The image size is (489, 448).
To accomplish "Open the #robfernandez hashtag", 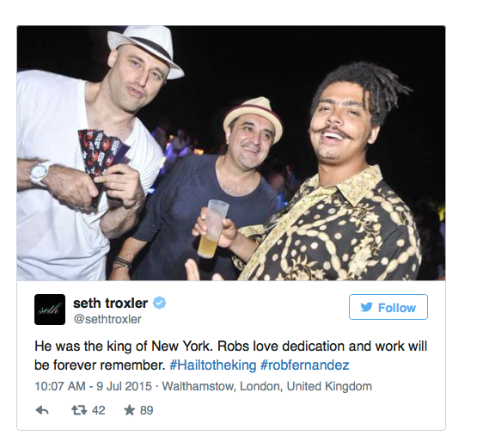I will click(x=305, y=365).
